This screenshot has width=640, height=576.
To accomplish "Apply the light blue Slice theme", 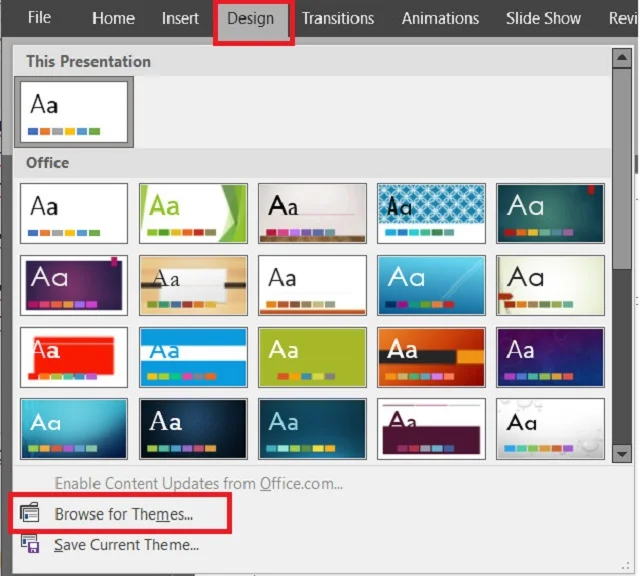I will click(431, 285).
